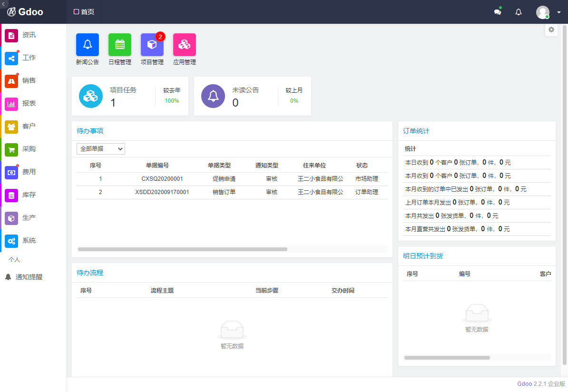
Task: Open the 项目管理 shortcut with badge
Action: (152, 45)
